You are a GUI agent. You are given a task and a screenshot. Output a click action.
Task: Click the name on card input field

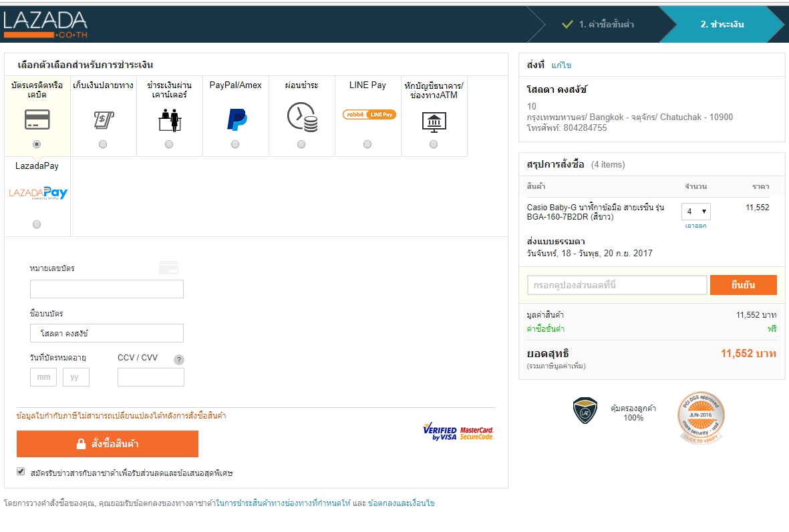coord(107,333)
